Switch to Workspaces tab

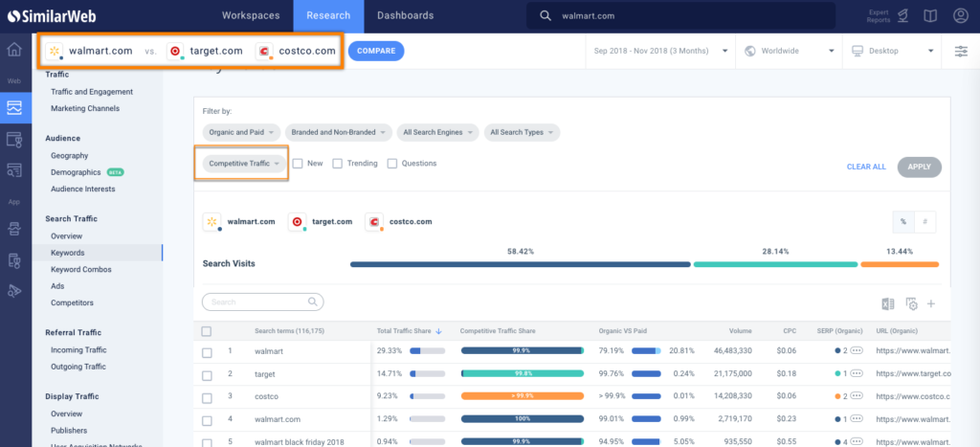(251, 16)
